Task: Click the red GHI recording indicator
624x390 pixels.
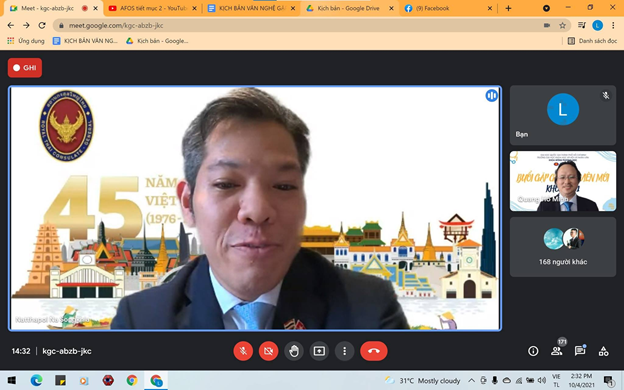Action: [25, 68]
